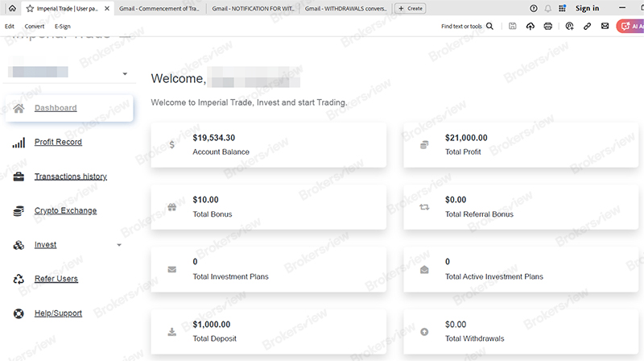The height and width of the screenshot is (361, 644).
Task: Open the Crypto Exchange link
Action: tap(65, 210)
